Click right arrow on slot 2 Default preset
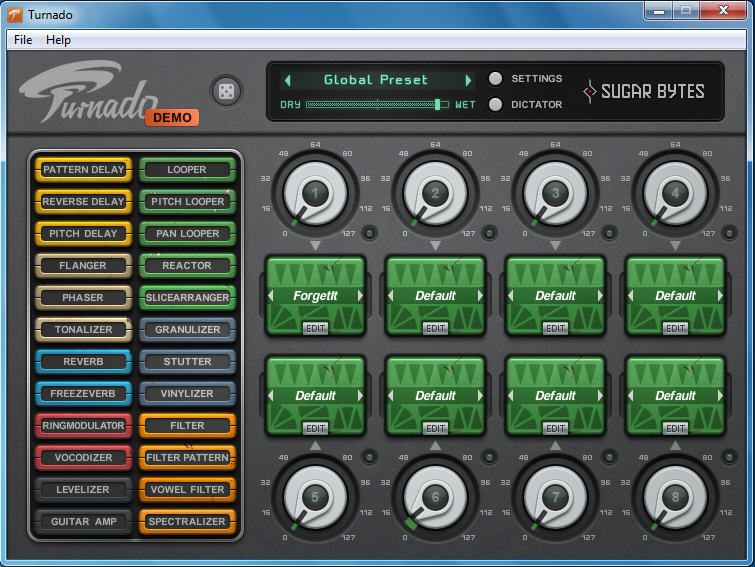 [x=480, y=296]
